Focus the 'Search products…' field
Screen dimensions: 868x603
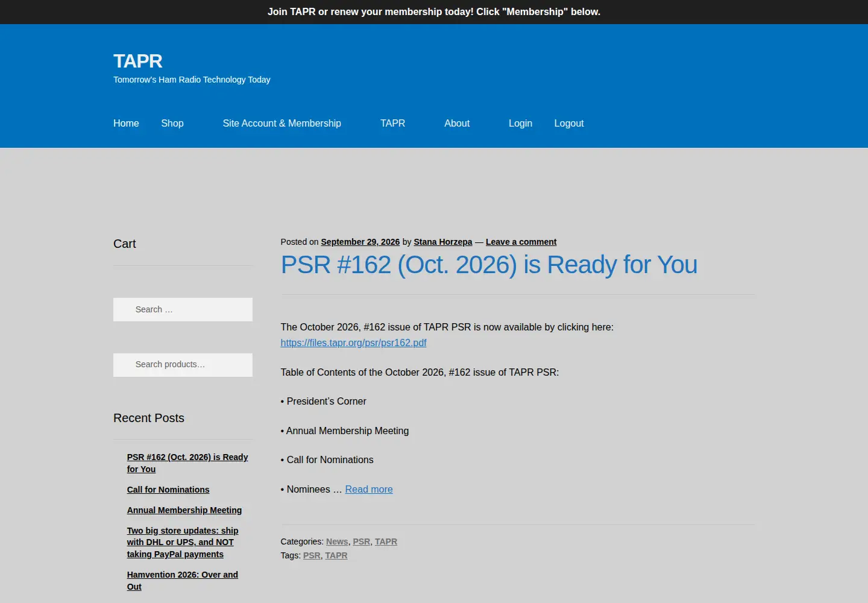[183, 365]
